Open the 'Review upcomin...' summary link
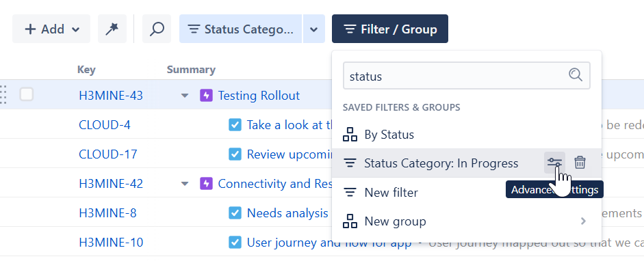The height and width of the screenshot is (261, 644). tap(289, 154)
